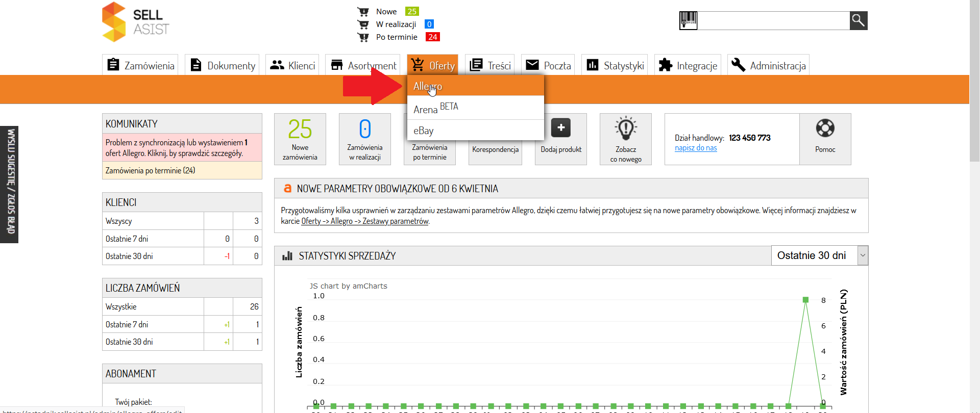Screen dimensions: 980x413
Task: Click the Po terminie cart icon
Action: point(363,37)
